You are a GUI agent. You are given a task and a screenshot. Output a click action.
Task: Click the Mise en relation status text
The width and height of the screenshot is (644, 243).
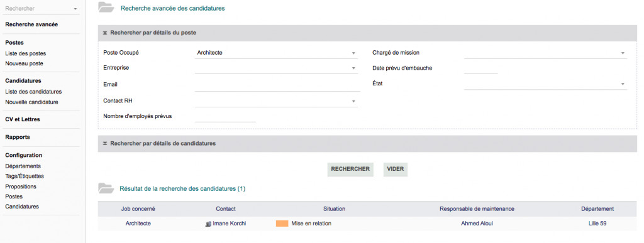311,224
